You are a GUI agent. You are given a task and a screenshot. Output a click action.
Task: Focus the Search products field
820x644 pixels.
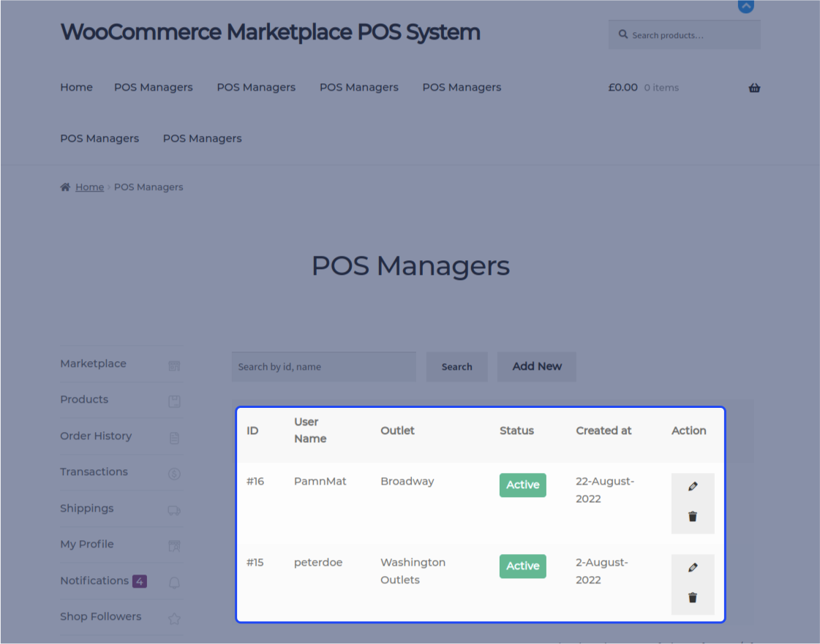point(684,35)
